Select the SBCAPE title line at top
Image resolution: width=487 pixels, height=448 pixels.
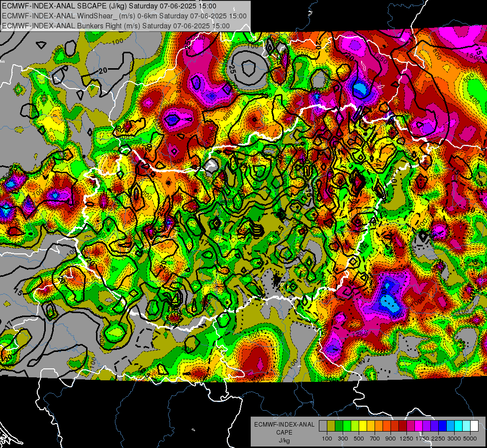[x=109, y=6]
